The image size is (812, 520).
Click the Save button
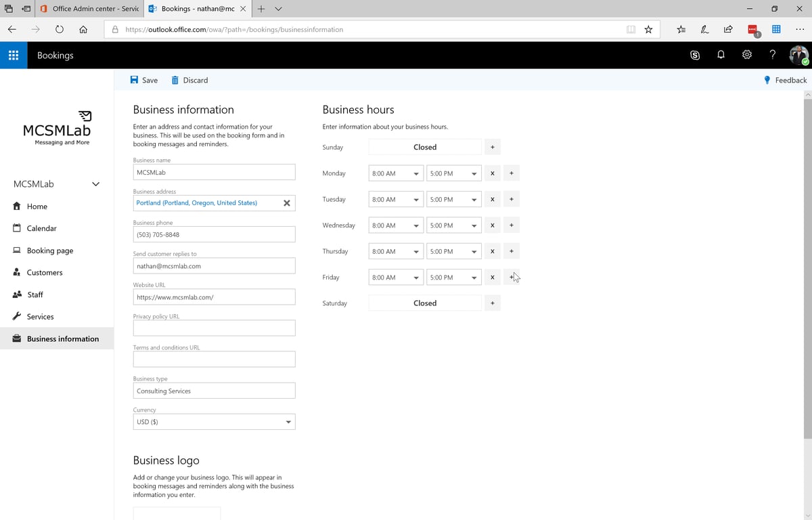(x=143, y=80)
